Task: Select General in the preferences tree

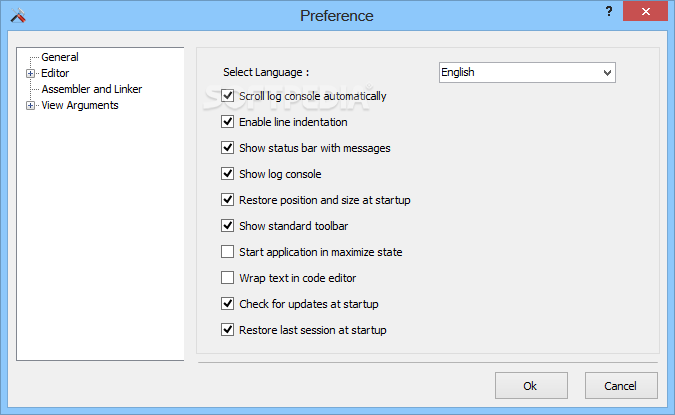Action: pos(60,57)
